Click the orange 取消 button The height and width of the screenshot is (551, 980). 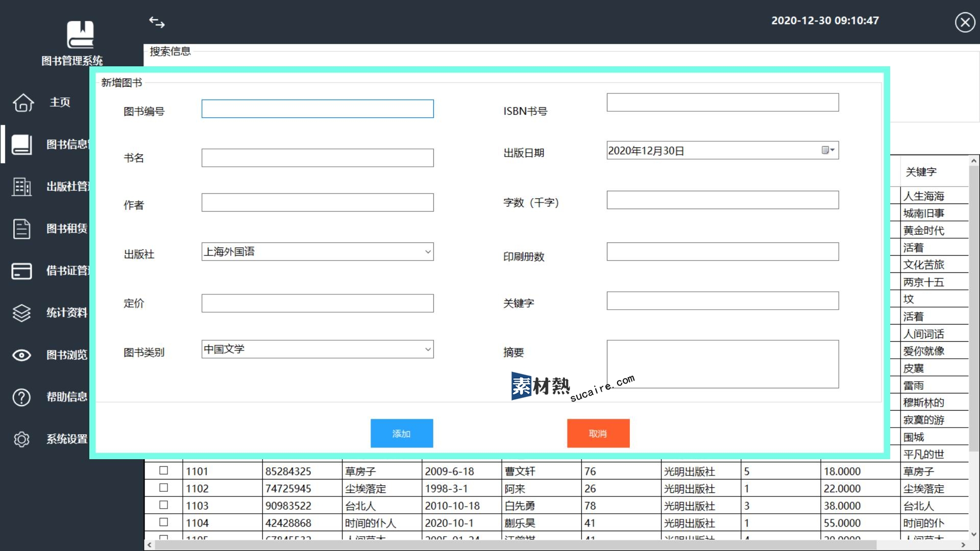click(598, 433)
